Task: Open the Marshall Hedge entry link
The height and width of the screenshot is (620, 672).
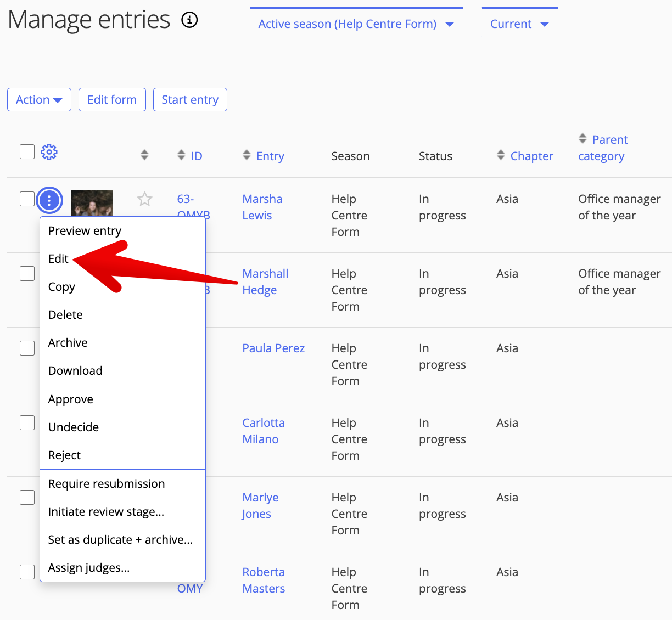Action: click(x=265, y=281)
